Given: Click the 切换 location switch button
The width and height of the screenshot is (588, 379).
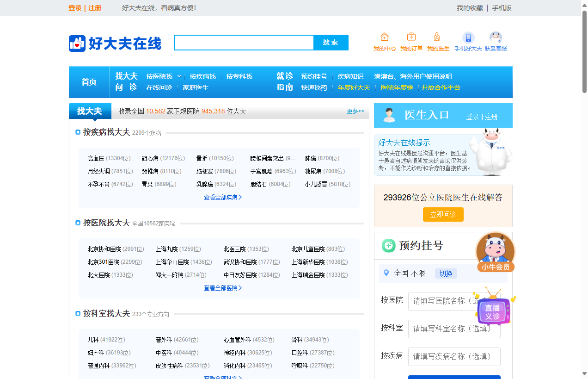Looking at the screenshot, I should [x=446, y=273].
